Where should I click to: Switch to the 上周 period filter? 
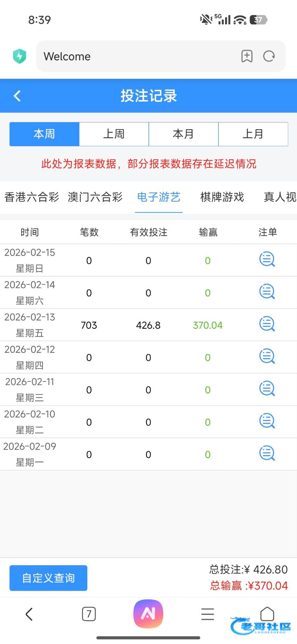tap(114, 134)
